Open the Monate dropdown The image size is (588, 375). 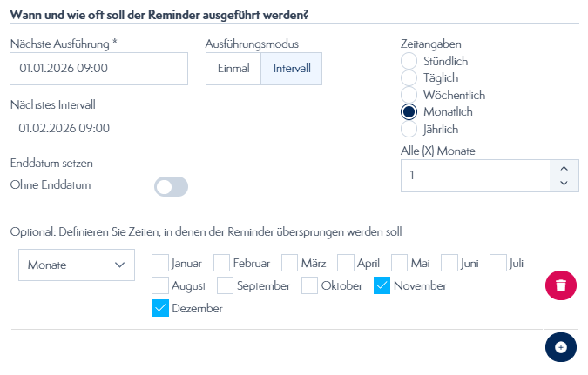coord(77,265)
